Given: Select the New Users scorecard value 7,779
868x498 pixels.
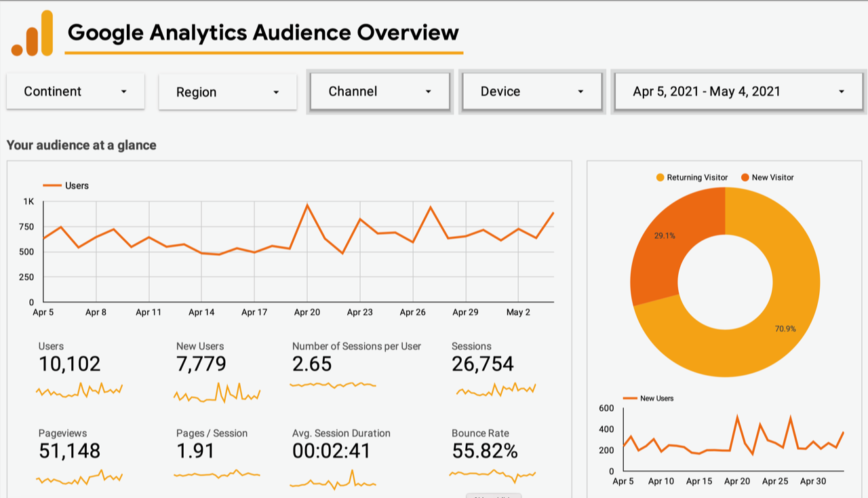Looking at the screenshot, I should (x=201, y=364).
